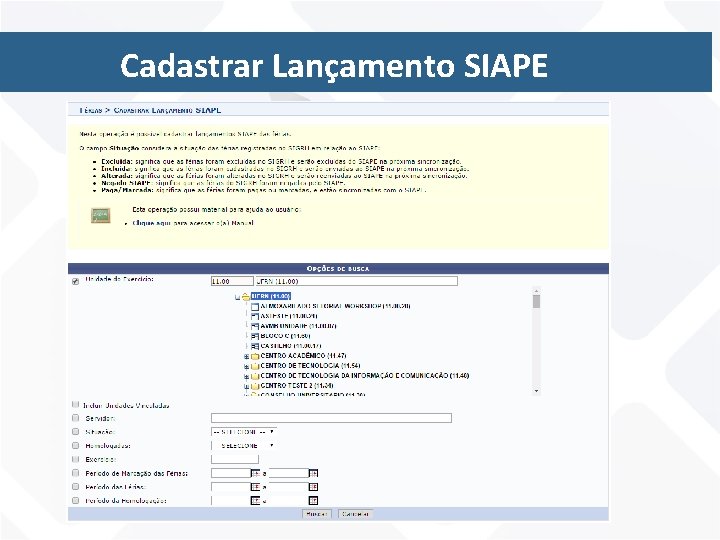Screen dimensions: 720x540
Task: Expand Centro de Tecnologia da Informação e Comunicação node
Action: click(247, 377)
